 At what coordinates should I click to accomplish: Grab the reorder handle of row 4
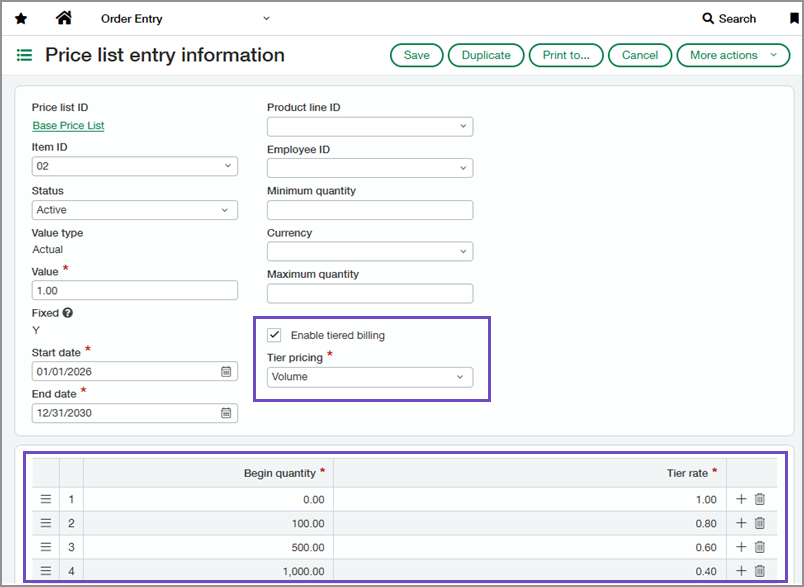click(x=46, y=571)
